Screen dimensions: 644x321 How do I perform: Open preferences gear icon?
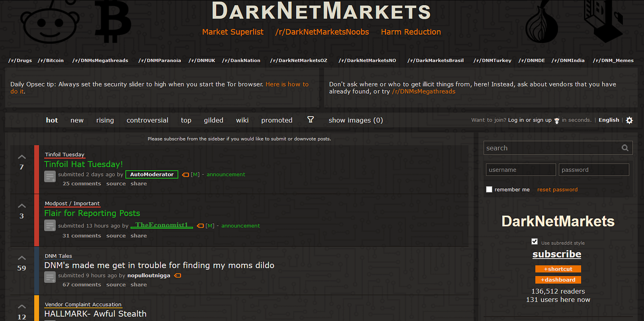coord(630,120)
